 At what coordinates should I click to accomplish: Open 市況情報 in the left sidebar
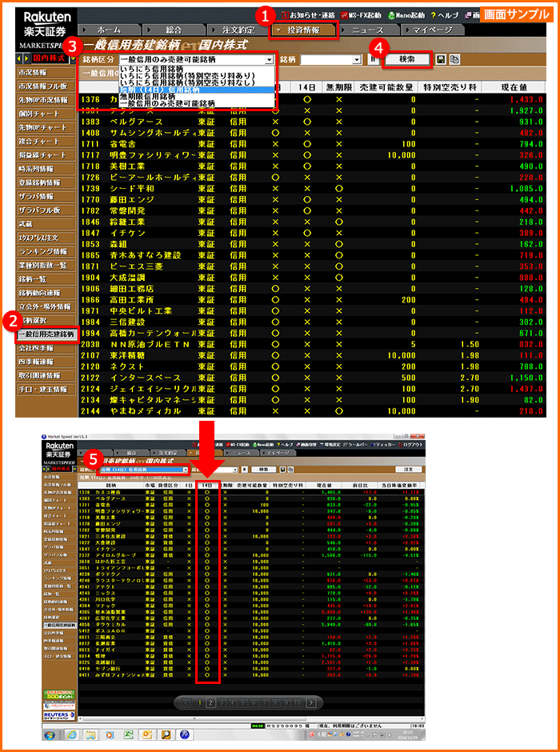46,74
